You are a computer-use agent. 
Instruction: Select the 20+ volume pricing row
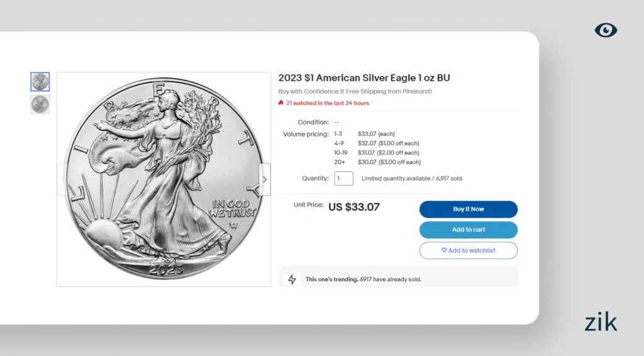[377, 162]
